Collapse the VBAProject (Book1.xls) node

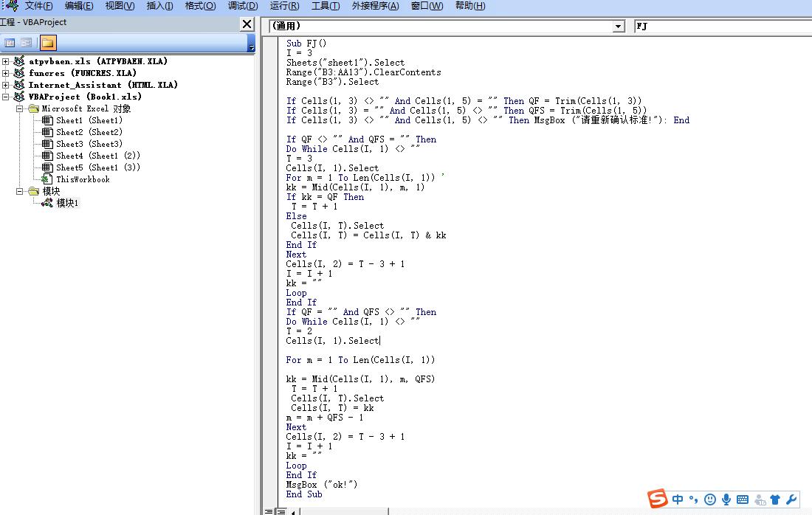coord(6,97)
